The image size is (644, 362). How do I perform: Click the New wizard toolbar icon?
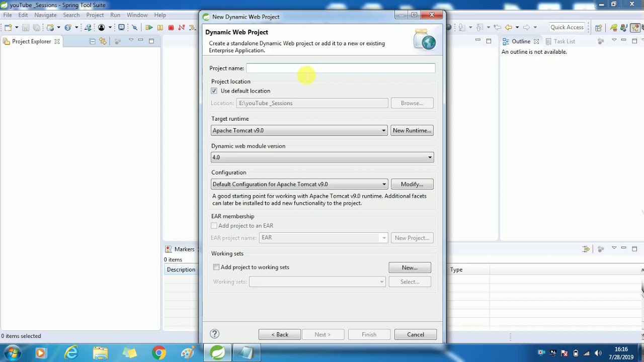click(x=8, y=28)
